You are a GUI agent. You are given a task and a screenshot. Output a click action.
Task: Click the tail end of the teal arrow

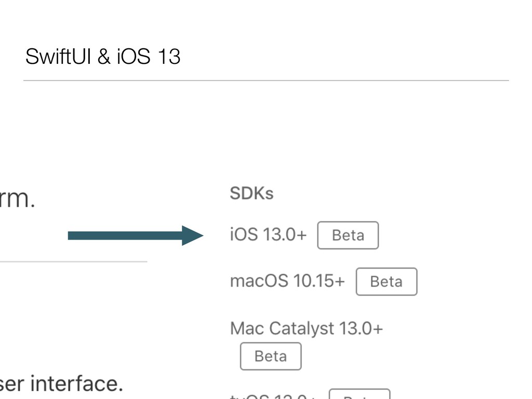tap(72, 235)
